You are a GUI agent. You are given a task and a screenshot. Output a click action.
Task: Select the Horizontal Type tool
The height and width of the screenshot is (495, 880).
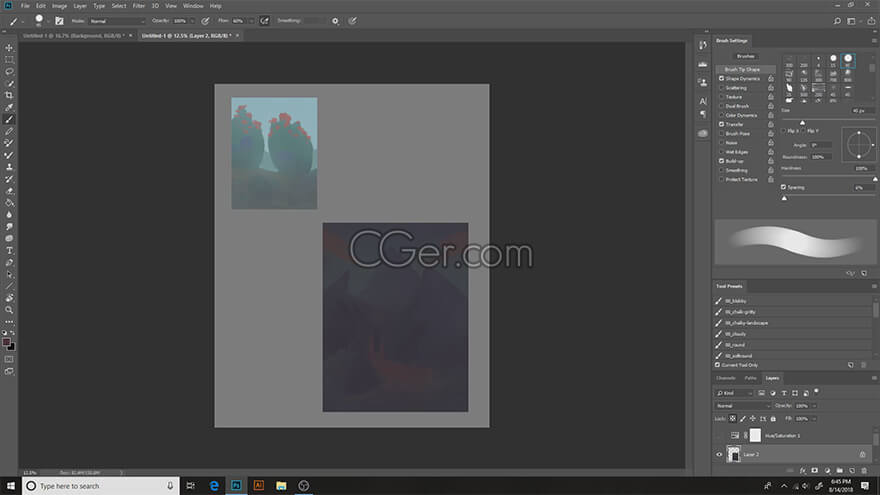pyautogui.click(x=9, y=250)
